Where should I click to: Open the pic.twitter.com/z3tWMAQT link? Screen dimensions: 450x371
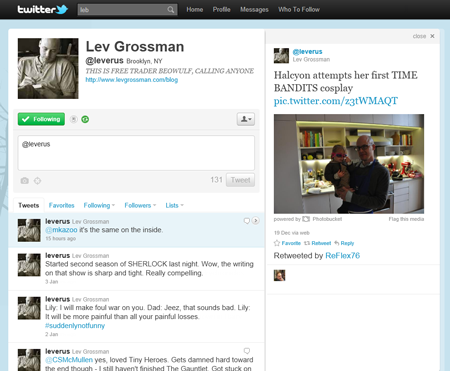point(336,101)
